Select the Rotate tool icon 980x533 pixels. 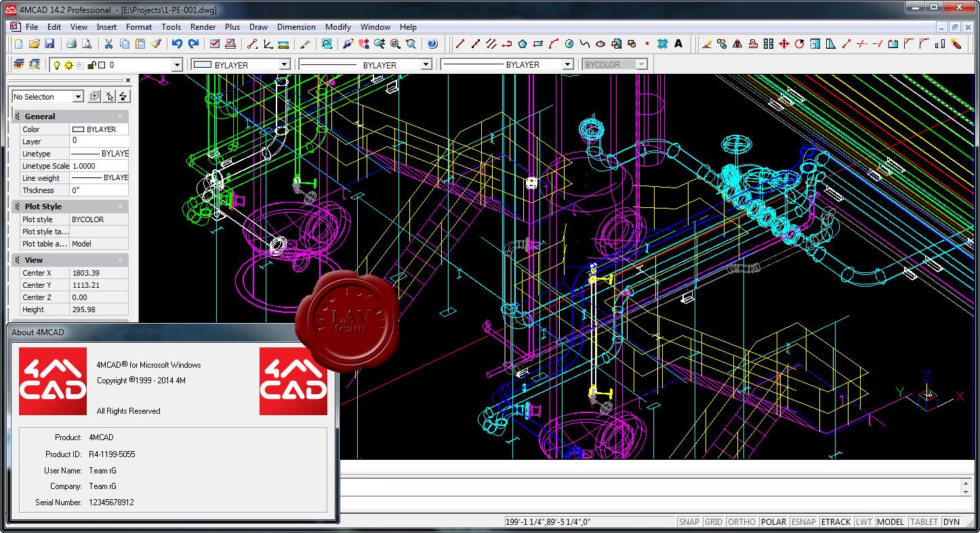coord(800,44)
